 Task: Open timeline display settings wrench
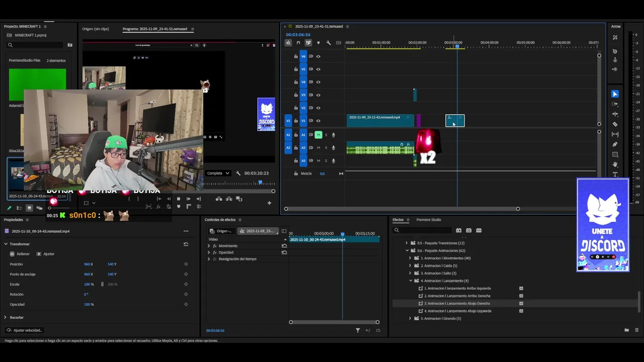[x=329, y=43]
